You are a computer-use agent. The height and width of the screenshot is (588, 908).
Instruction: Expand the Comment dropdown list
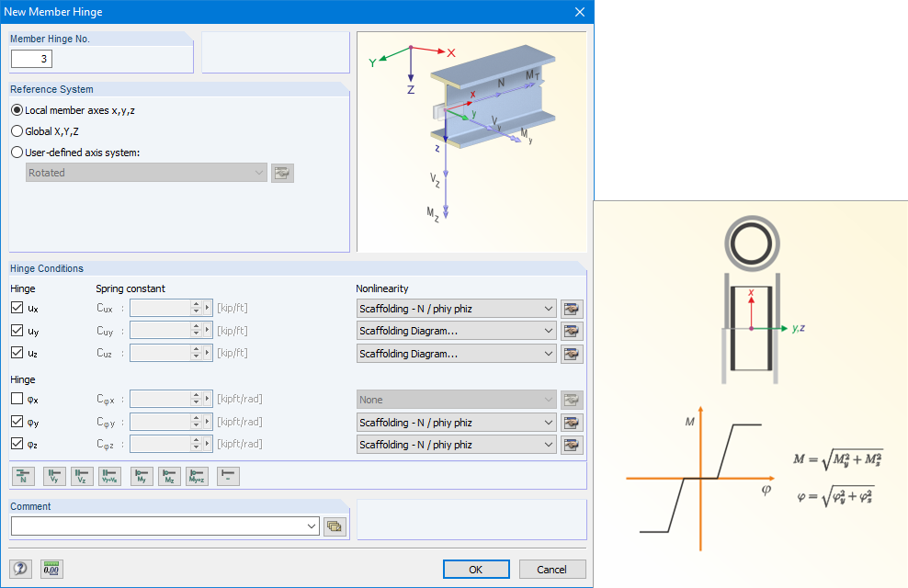(x=310, y=526)
